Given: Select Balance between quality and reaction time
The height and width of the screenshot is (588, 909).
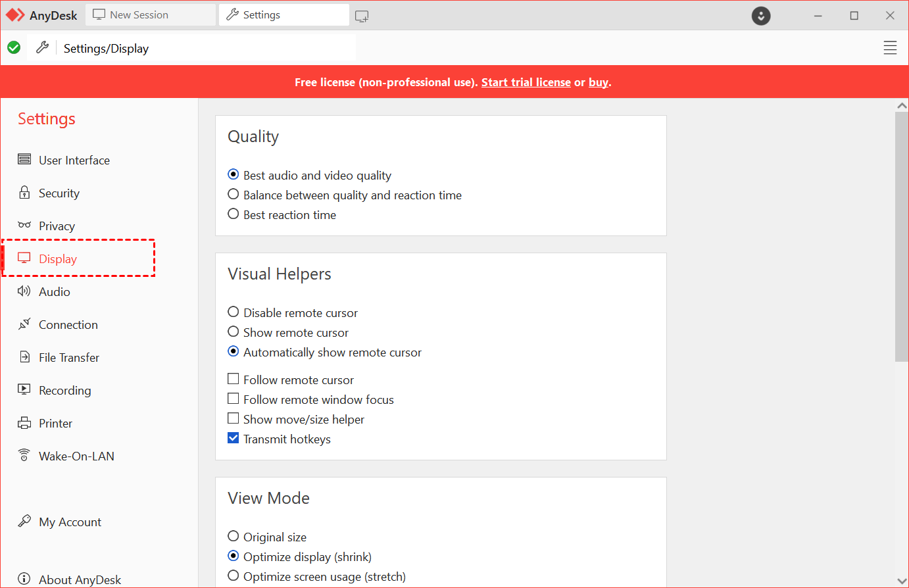Looking at the screenshot, I should [x=345, y=195].
